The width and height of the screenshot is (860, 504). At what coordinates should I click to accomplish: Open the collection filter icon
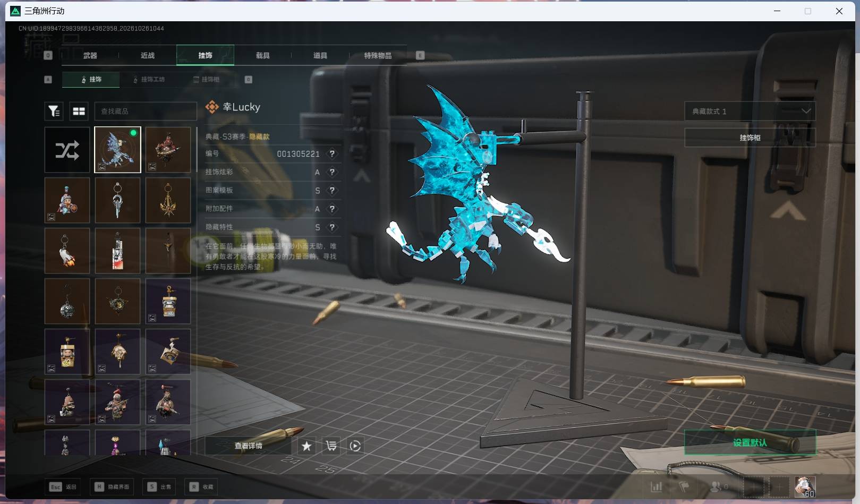54,111
